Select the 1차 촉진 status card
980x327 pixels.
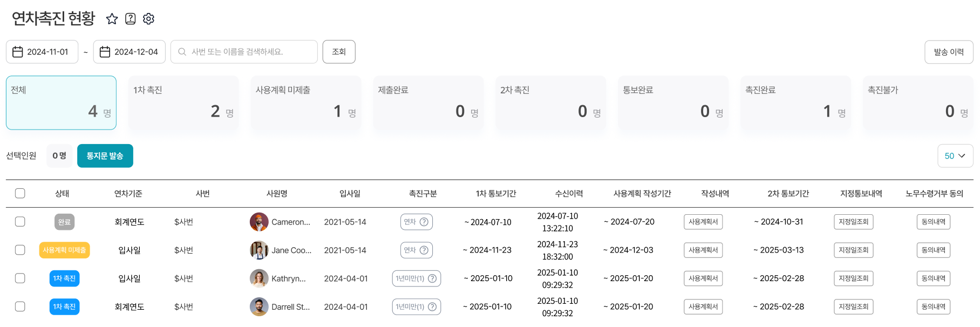(x=183, y=103)
